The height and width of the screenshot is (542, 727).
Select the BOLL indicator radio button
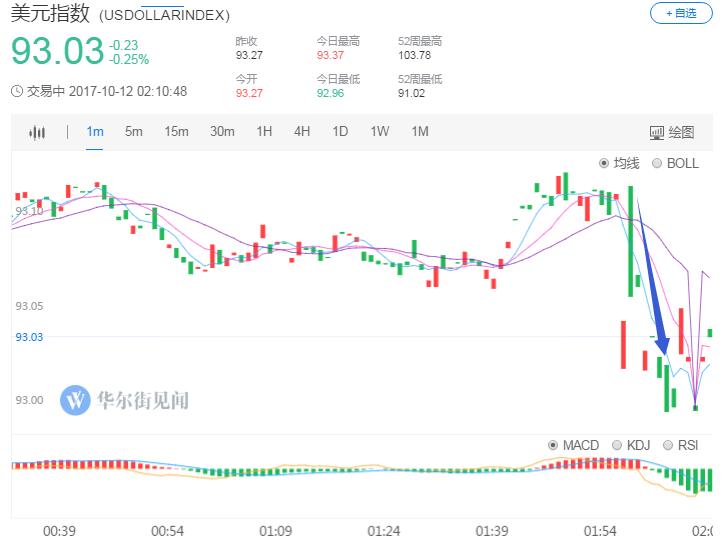click(657, 163)
